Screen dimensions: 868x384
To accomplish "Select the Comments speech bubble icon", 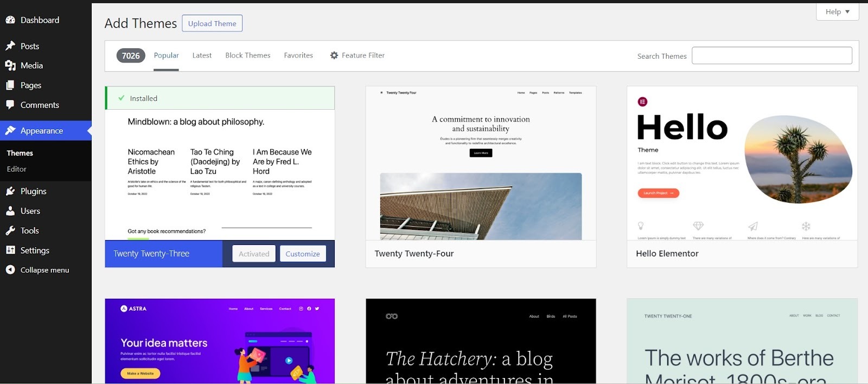I will pos(10,105).
